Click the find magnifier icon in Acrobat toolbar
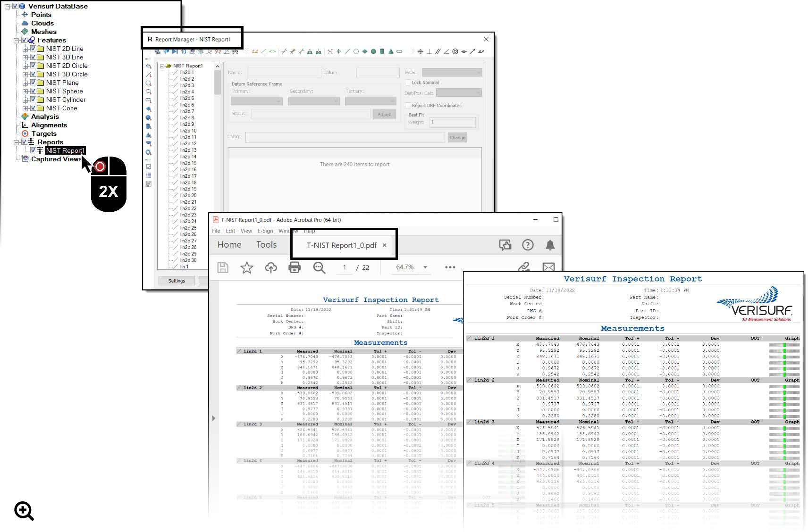Screen dimensions: 808x532 (319, 267)
